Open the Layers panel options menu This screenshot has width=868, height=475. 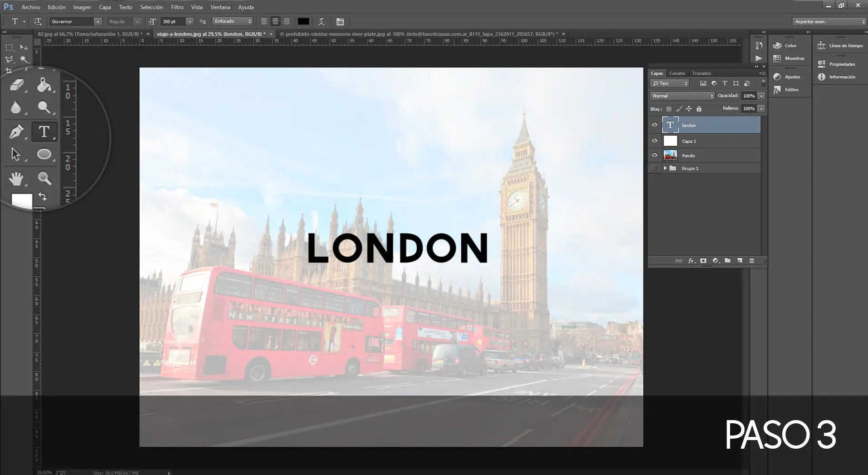(x=762, y=73)
